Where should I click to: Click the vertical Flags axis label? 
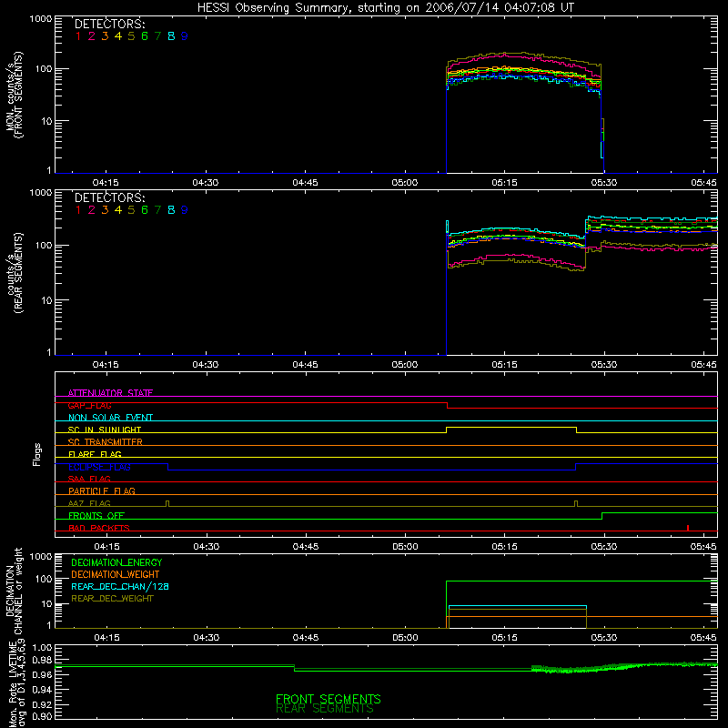tap(37, 454)
